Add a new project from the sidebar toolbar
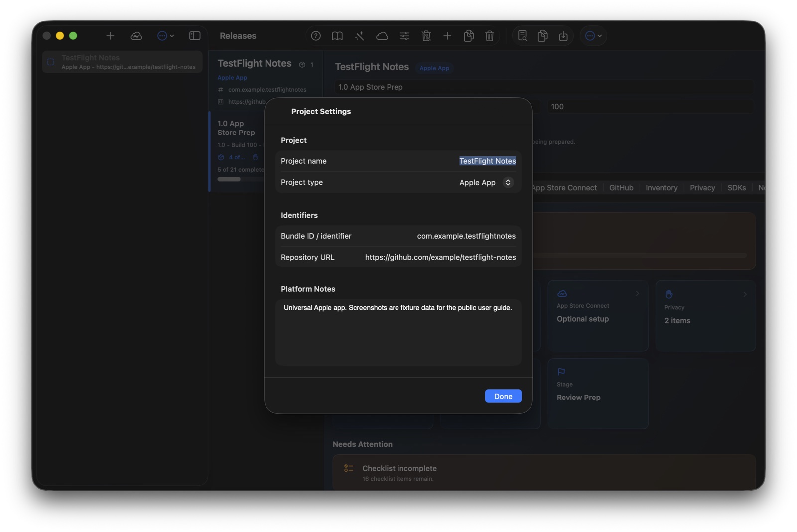This screenshot has height=532, width=797. (x=110, y=36)
